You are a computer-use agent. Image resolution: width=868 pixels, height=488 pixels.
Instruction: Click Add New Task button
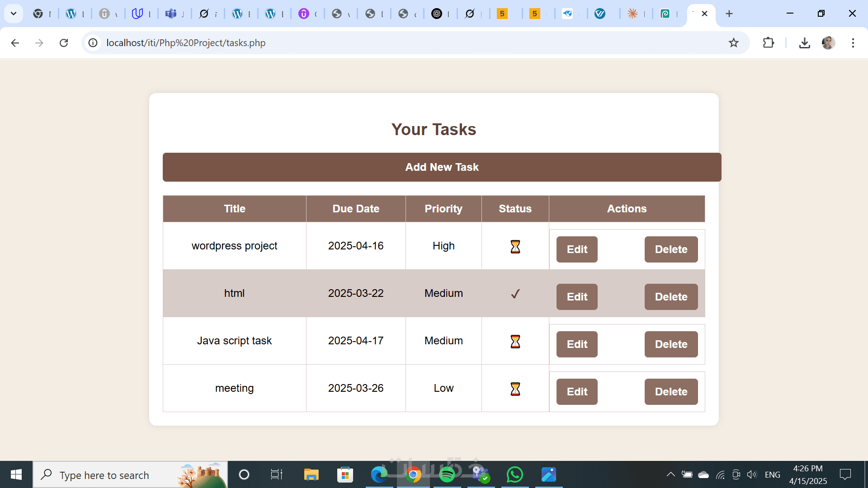tap(442, 167)
